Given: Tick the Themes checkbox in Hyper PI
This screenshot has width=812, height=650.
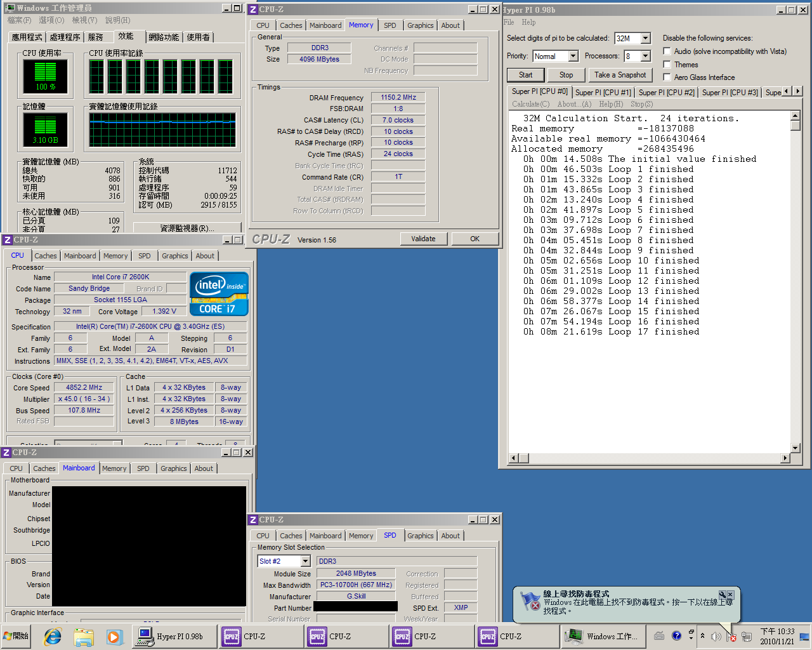Looking at the screenshot, I should click(667, 65).
